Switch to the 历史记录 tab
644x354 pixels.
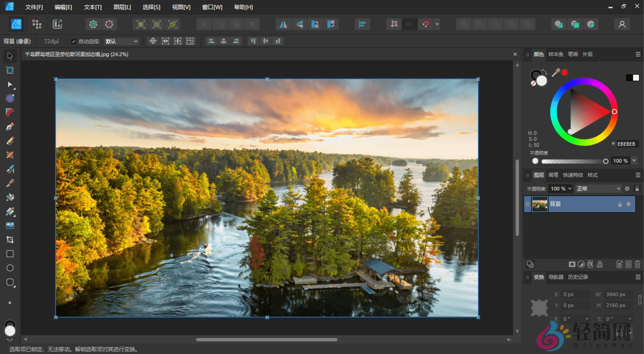578,277
